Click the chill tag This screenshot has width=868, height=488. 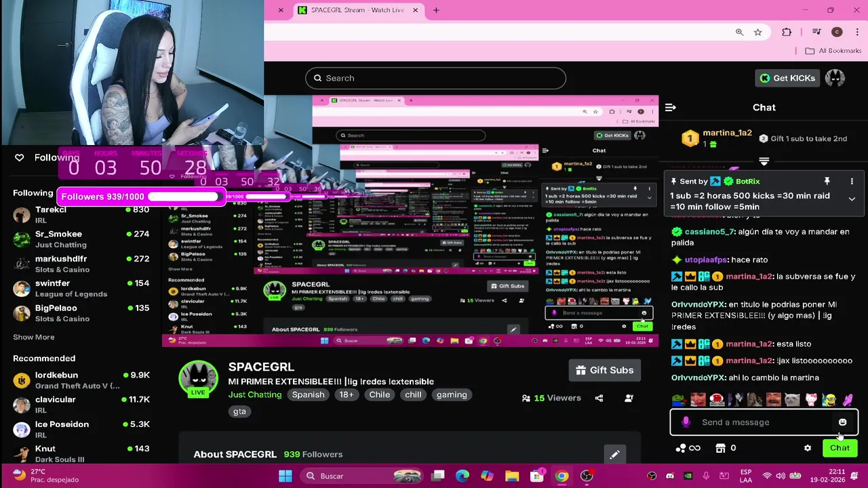coord(413,394)
